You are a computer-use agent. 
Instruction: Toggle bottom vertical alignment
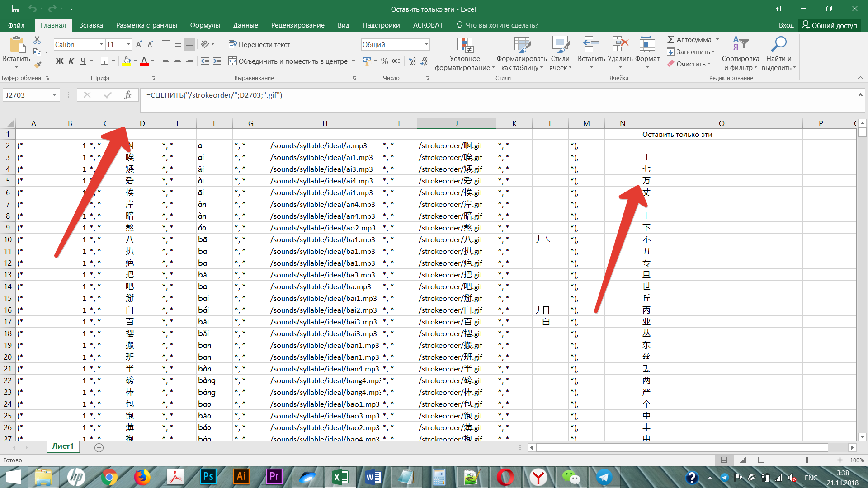[x=189, y=44]
